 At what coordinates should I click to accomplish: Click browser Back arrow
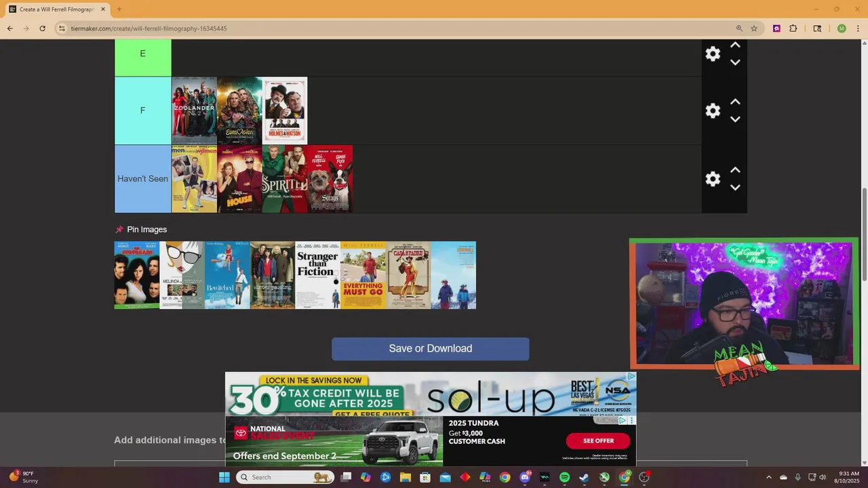[10, 28]
